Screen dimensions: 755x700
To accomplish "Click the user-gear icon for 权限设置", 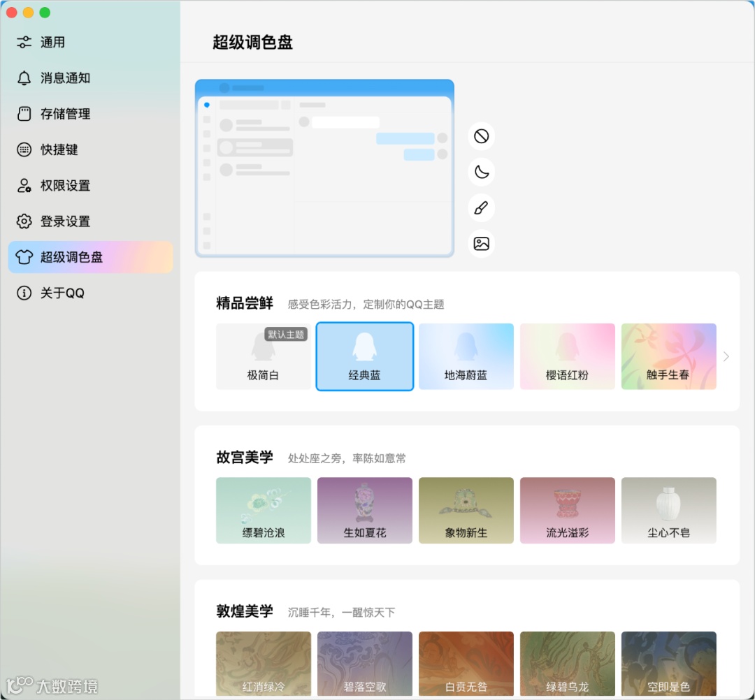I will coord(24,185).
